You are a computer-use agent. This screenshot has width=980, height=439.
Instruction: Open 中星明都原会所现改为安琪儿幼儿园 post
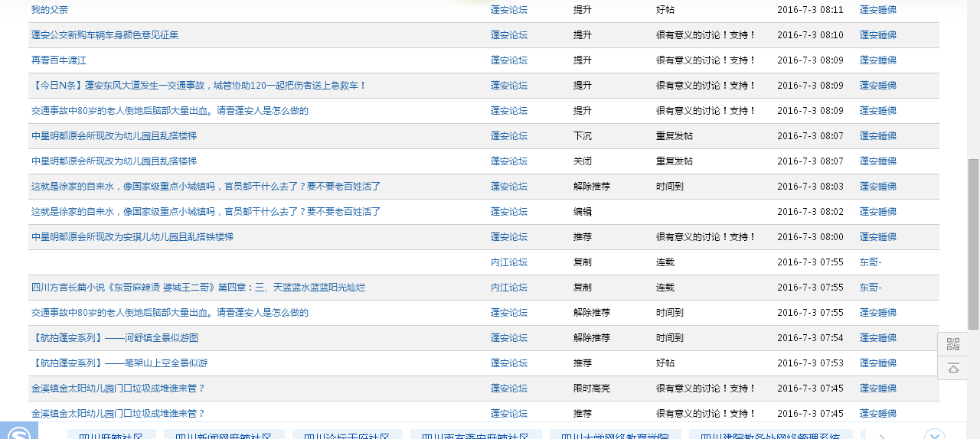[132, 237]
